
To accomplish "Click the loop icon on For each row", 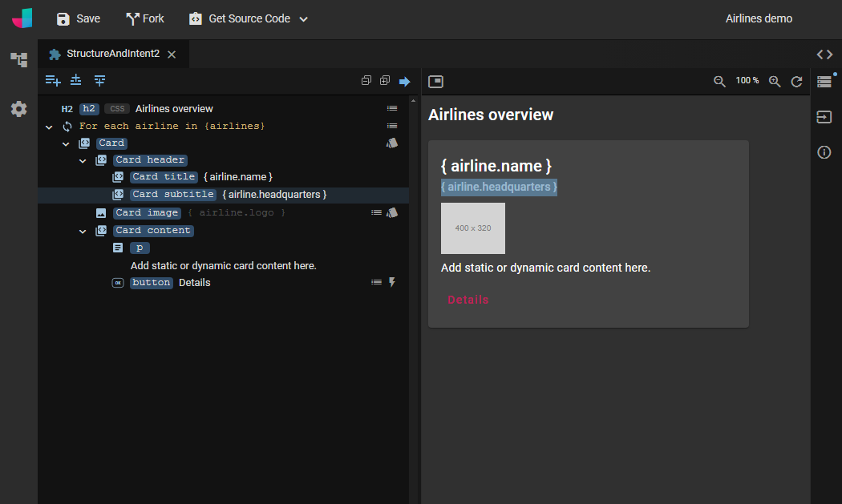I will click(x=67, y=127).
